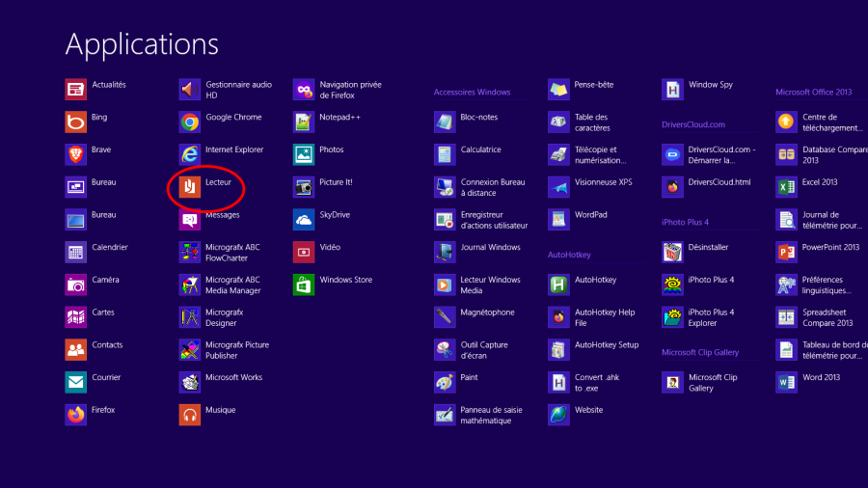
Task: Open the Pense-bête sticky notes icon
Action: pos(559,90)
